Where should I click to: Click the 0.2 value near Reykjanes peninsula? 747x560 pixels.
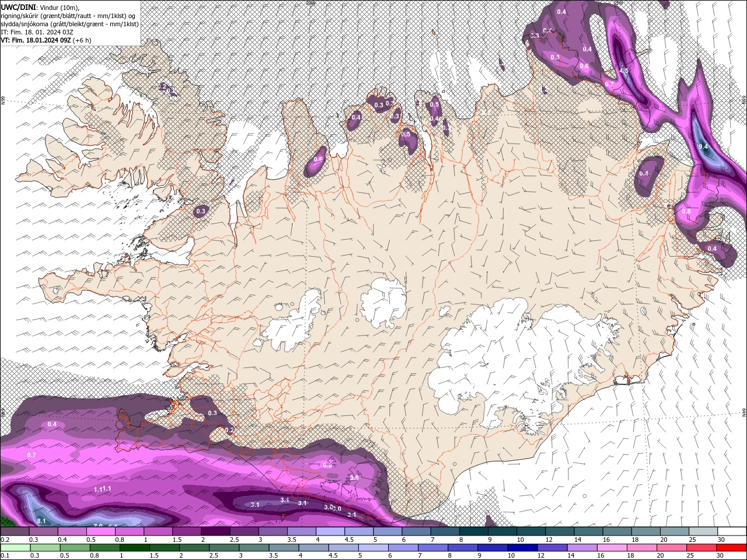click(x=229, y=430)
